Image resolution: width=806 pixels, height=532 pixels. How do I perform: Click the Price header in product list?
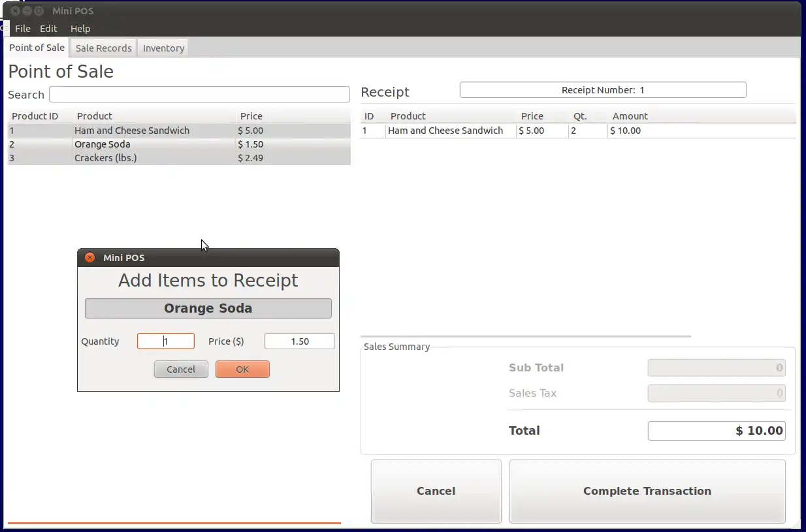coord(293,116)
